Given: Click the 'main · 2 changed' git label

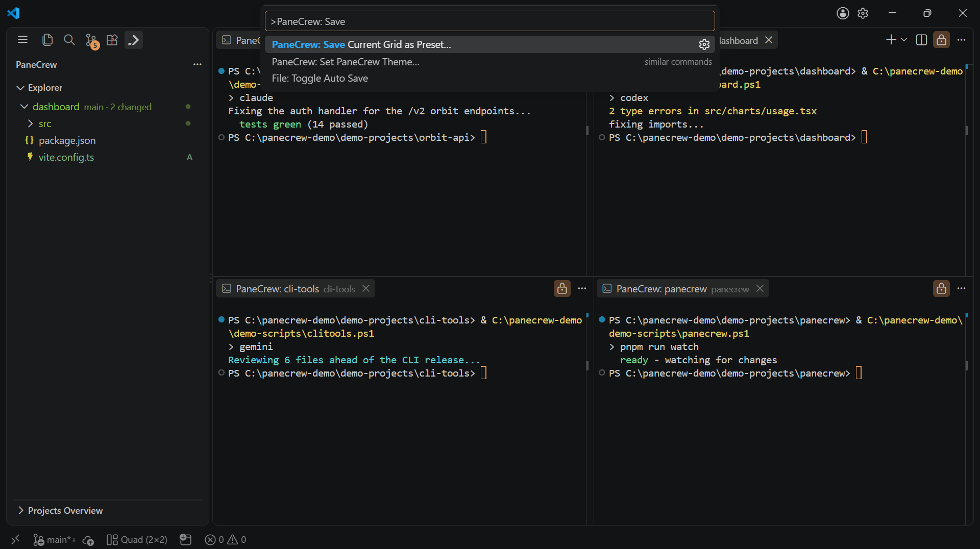Looking at the screenshot, I should (118, 107).
